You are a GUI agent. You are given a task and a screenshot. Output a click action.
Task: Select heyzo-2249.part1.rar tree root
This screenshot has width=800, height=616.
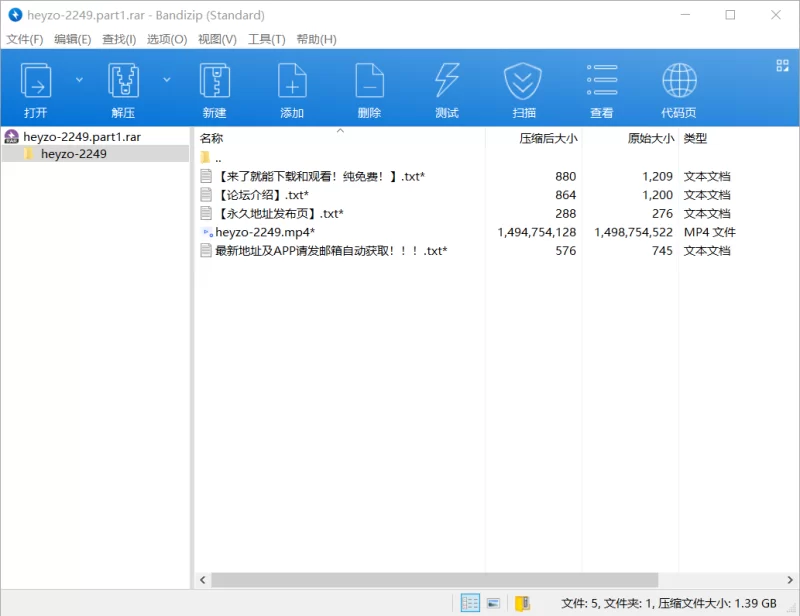point(82,137)
